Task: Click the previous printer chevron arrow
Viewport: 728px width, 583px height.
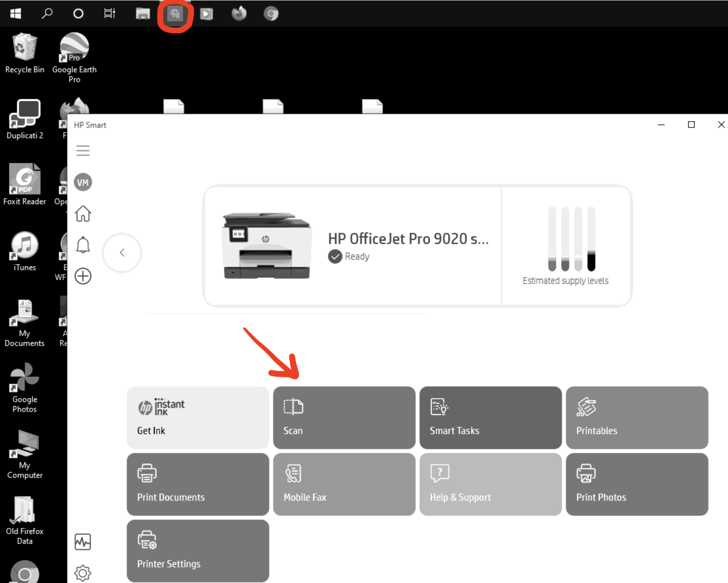Action: (122, 253)
